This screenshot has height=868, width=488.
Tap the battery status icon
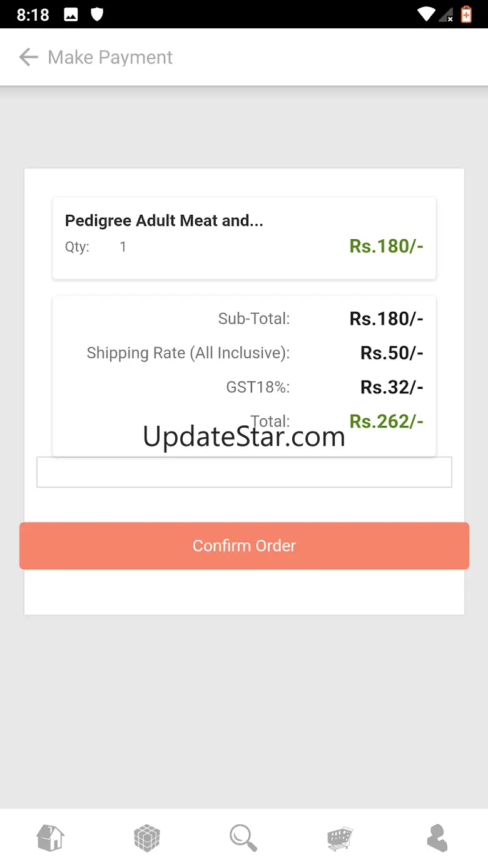[x=466, y=14]
